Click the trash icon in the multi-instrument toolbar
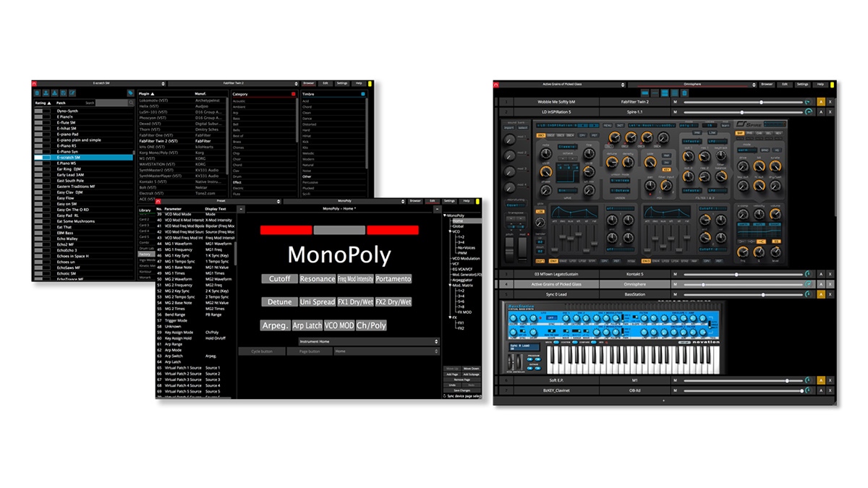This screenshot has height=488, width=868. 684,93
